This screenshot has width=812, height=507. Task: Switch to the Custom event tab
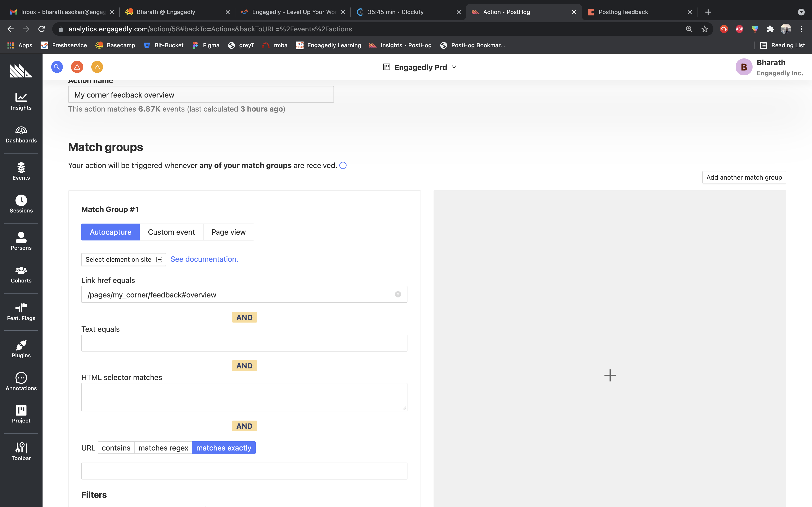click(171, 232)
